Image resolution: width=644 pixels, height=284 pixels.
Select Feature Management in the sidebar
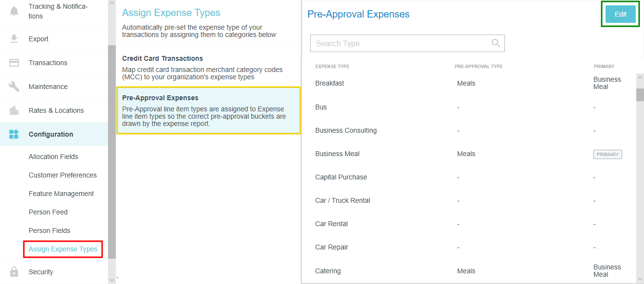pos(61,194)
